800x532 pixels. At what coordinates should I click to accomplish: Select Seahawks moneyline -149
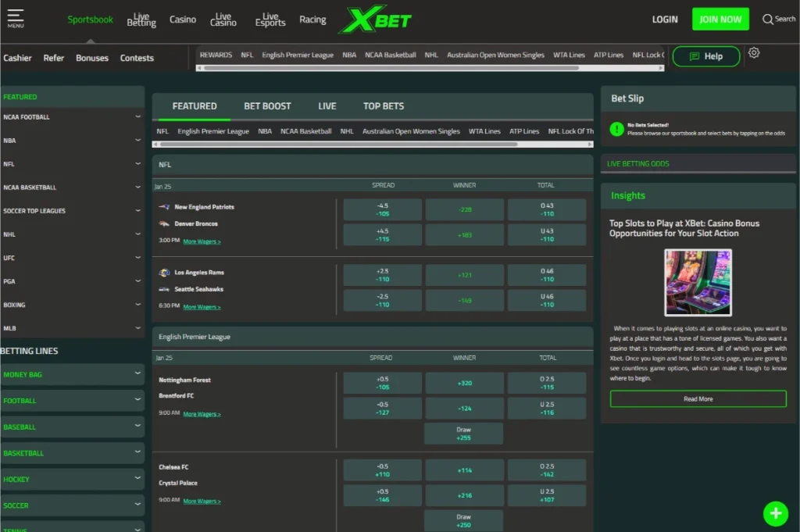click(464, 301)
